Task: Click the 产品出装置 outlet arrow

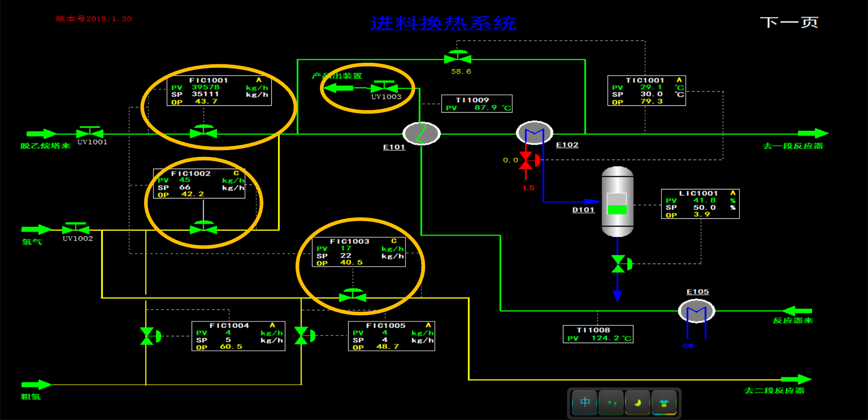Action: pyautogui.click(x=339, y=88)
